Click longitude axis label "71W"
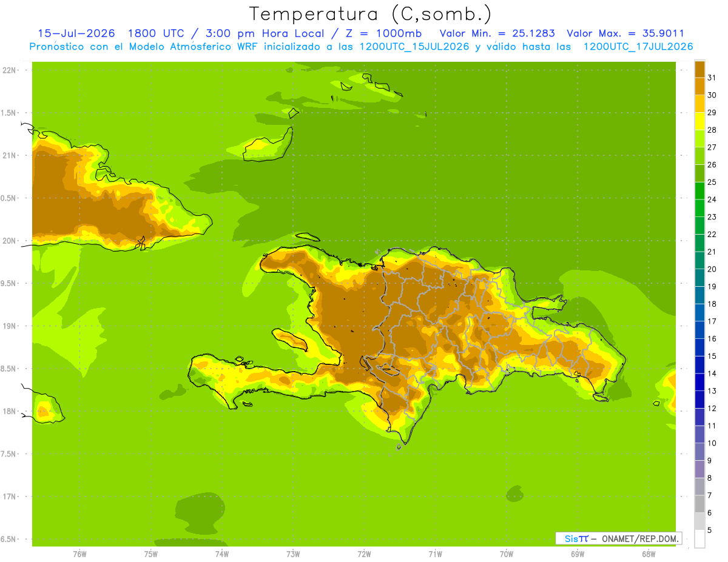The width and height of the screenshot is (728, 562). coord(435,554)
